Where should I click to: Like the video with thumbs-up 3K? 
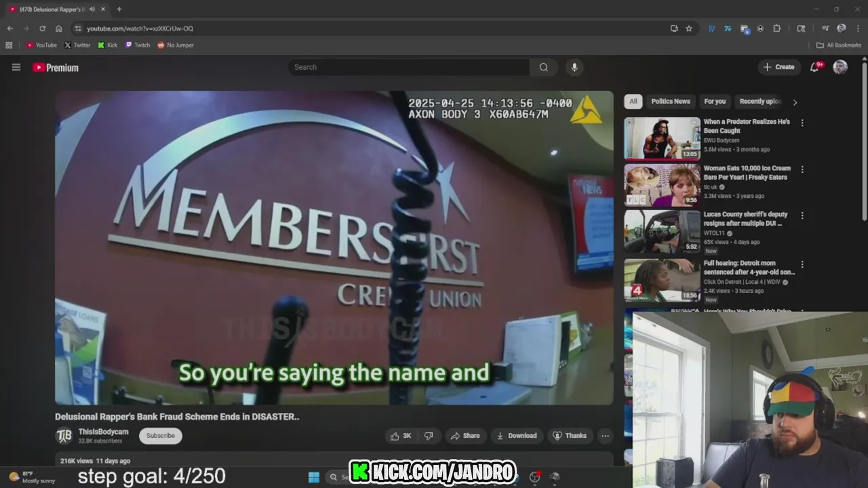click(x=401, y=436)
